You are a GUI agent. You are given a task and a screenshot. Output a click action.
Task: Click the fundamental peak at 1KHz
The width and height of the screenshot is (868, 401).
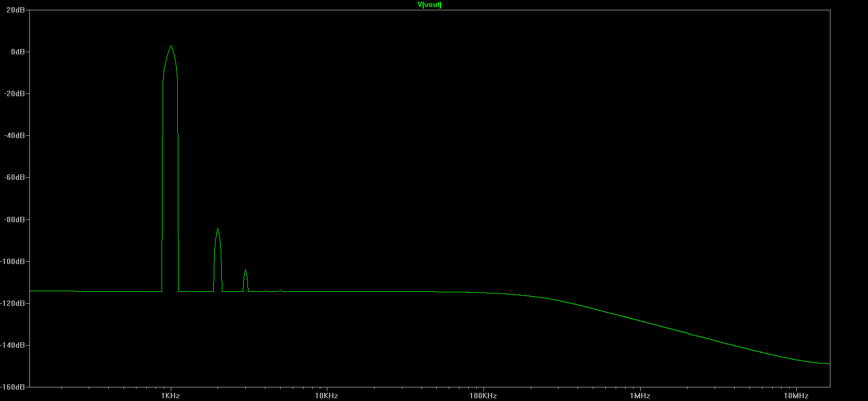(x=171, y=46)
